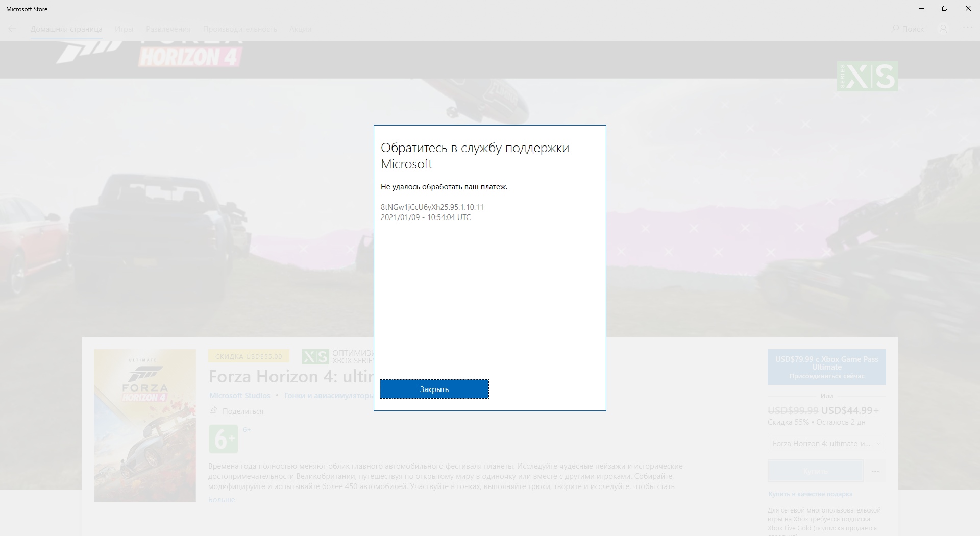Click the small 6+ rating link

point(247,430)
